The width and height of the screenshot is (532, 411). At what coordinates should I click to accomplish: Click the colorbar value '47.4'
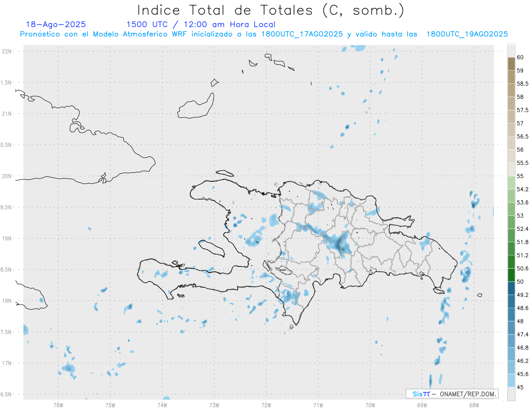[523, 334]
